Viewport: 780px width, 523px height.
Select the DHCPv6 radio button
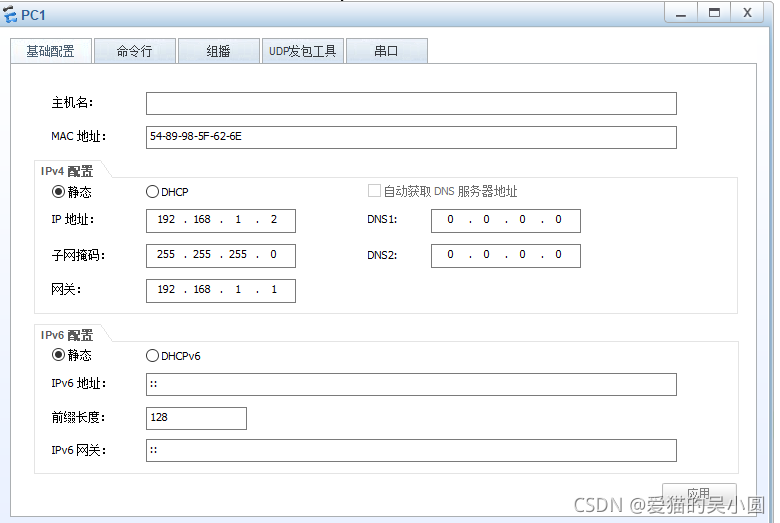pos(152,356)
